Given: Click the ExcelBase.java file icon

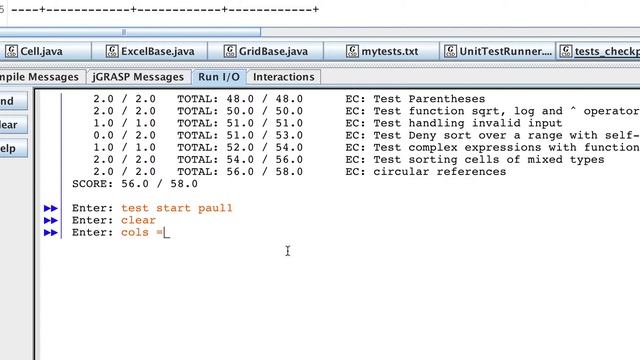Looking at the screenshot, I should [x=112, y=51].
